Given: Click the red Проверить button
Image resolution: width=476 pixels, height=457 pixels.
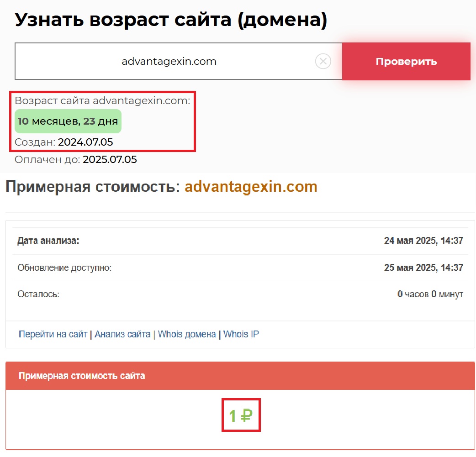Looking at the screenshot, I should pyautogui.click(x=406, y=62).
